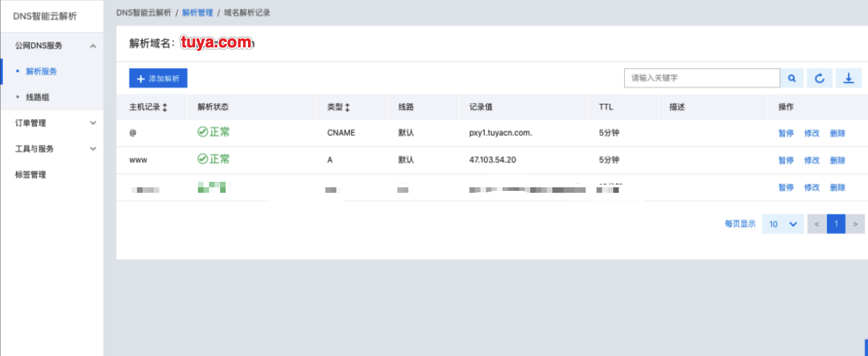Click DNS智能云解析 breadcrumb
Screen dimensions: 868x356
pyautogui.click(x=144, y=13)
